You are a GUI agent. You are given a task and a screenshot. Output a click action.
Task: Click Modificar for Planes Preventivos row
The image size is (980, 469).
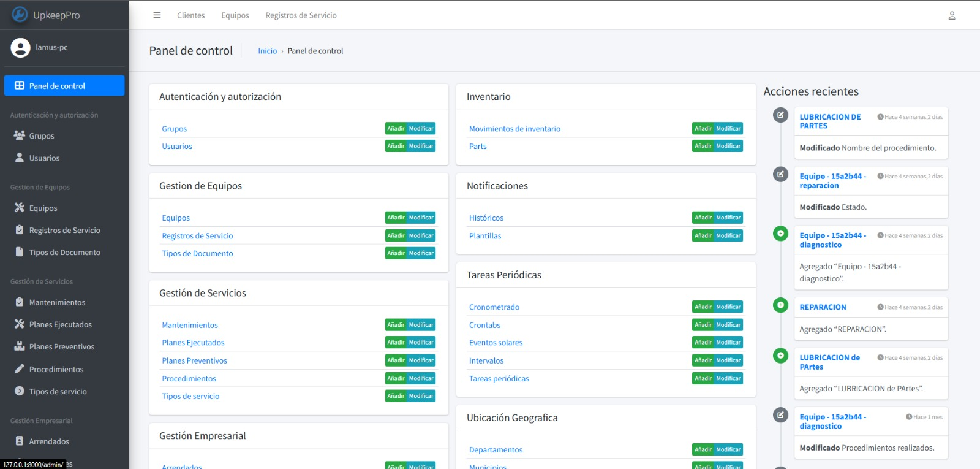click(x=421, y=360)
